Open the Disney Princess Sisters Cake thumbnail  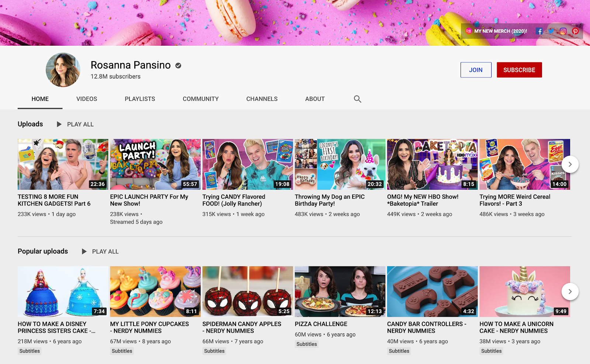(x=63, y=291)
